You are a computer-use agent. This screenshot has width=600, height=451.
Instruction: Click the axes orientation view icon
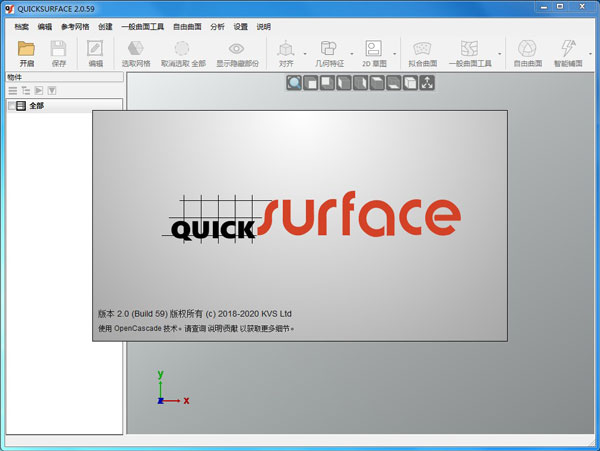click(427, 83)
